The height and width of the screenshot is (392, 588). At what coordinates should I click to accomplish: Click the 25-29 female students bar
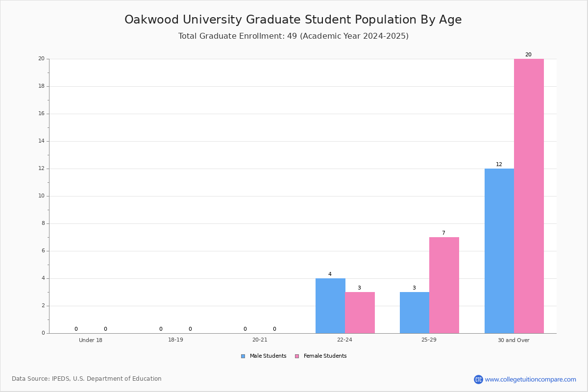pyautogui.click(x=444, y=285)
